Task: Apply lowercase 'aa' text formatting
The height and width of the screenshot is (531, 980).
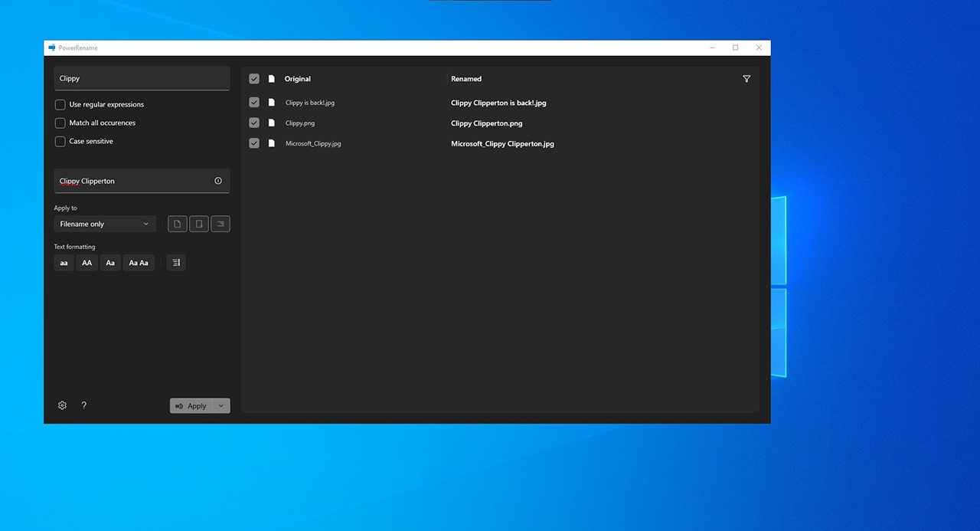Action: click(x=64, y=263)
